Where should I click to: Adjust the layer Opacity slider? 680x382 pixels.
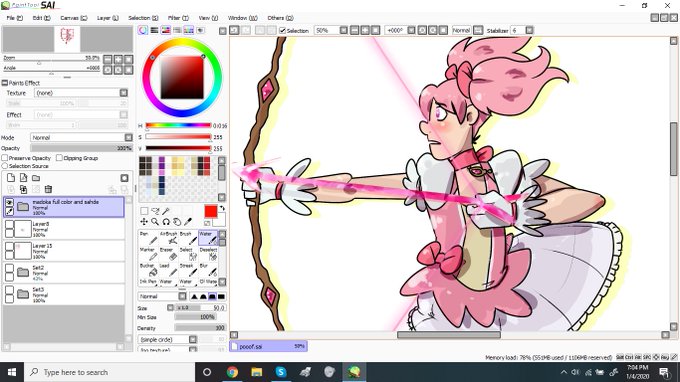pyautogui.click(x=81, y=148)
